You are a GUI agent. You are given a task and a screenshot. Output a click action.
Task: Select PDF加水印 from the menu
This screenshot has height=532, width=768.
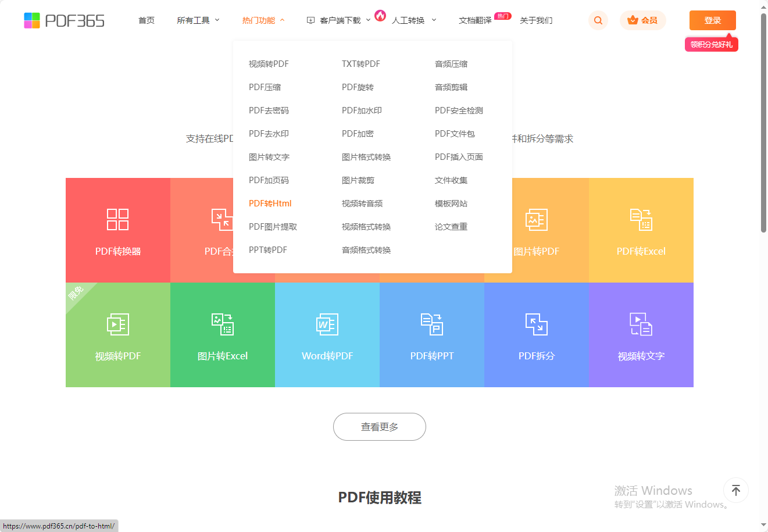click(362, 110)
